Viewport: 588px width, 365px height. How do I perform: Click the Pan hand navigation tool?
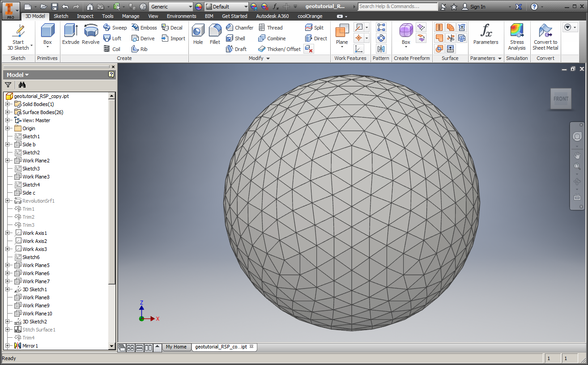[577, 155]
